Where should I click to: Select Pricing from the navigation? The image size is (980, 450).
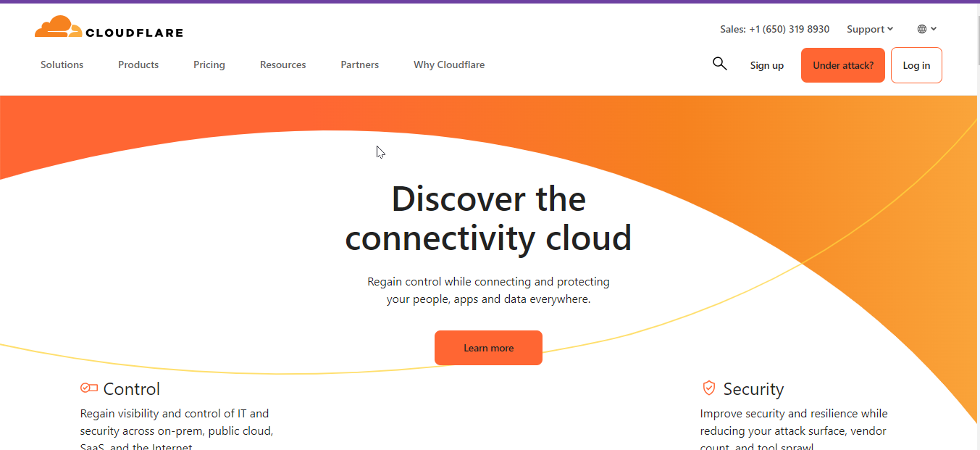209,64
